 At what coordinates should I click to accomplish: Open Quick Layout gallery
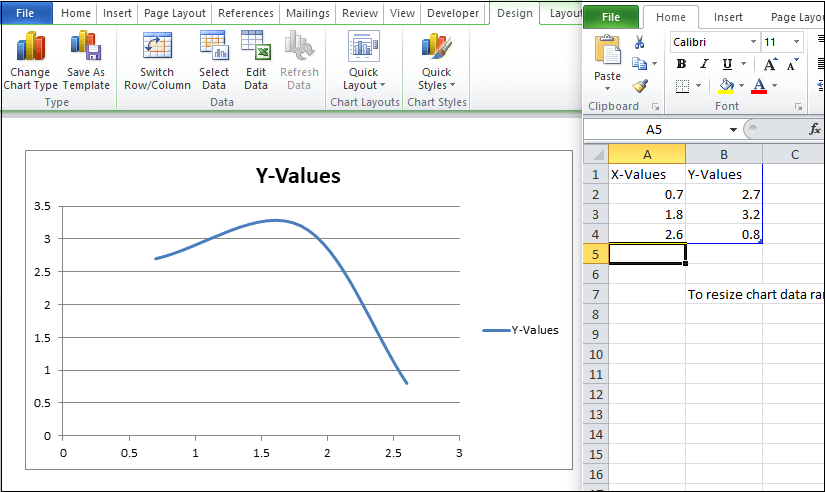(x=364, y=60)
